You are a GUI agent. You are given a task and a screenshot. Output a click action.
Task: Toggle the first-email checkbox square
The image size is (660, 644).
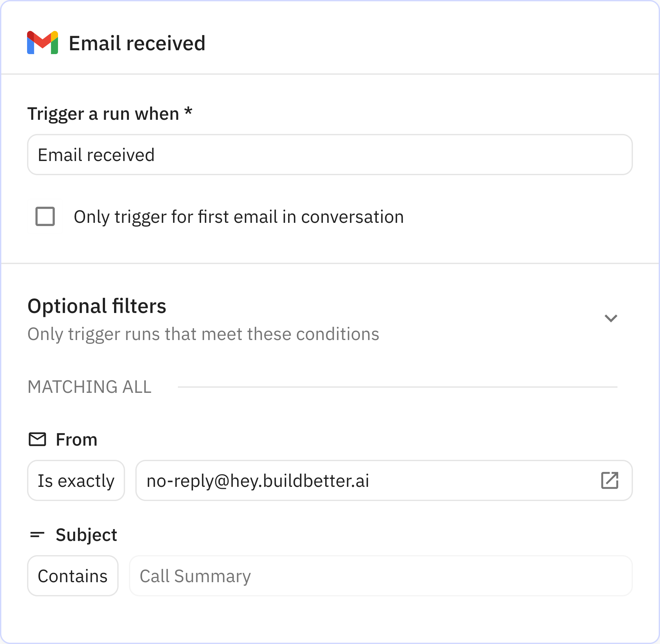pos(45,217)
